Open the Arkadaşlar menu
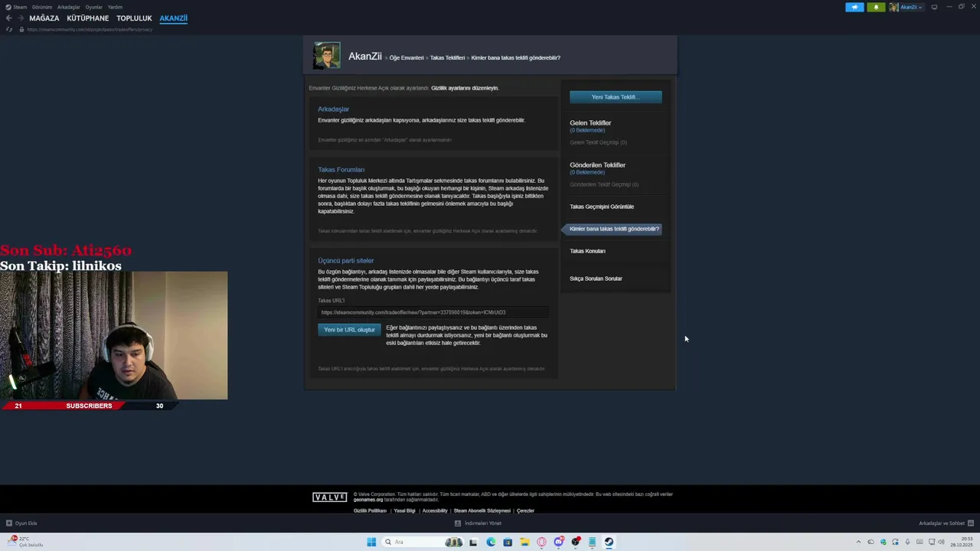The image size is (980, 551). [69, 7]
